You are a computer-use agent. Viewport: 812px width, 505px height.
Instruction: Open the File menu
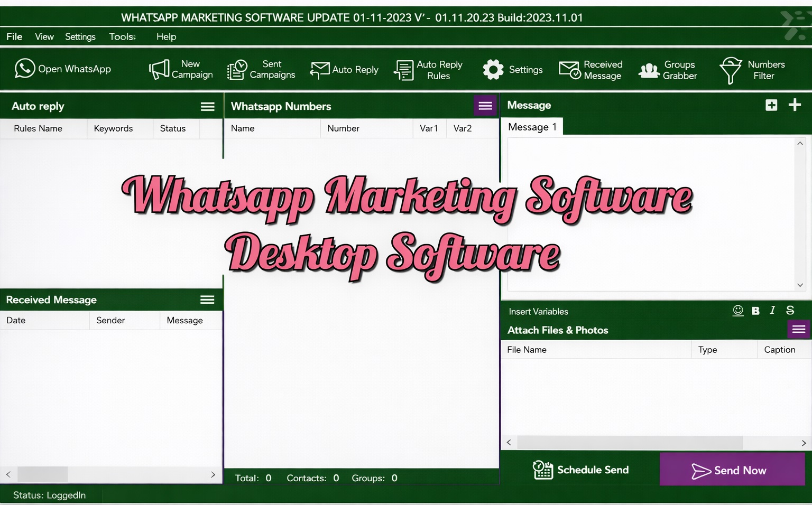[x=14, y=36]
